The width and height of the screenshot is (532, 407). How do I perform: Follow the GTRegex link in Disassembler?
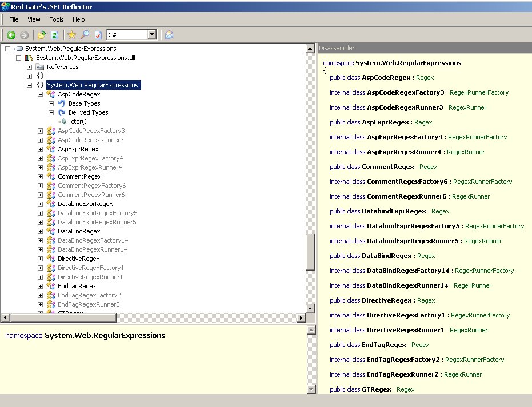pos(376,389)
